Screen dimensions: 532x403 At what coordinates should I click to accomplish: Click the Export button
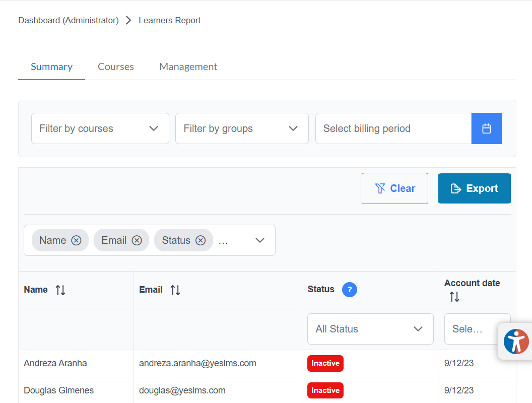coord(474,188)
